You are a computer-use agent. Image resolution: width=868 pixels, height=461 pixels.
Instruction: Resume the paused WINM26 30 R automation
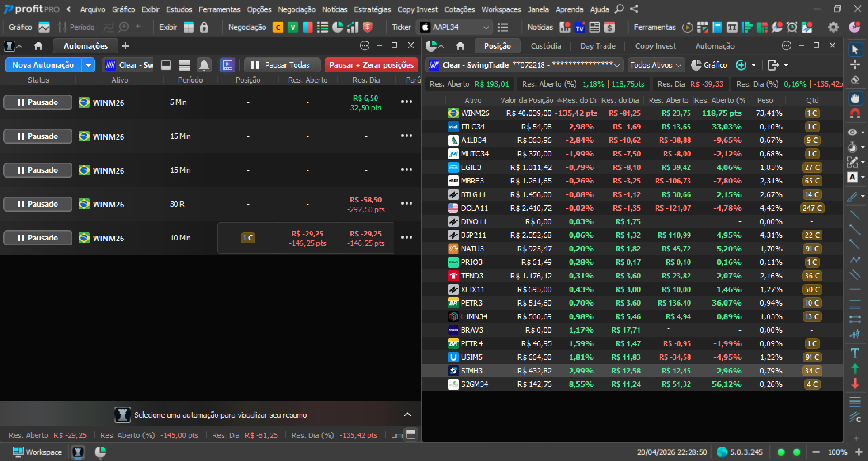pos(38,204)
